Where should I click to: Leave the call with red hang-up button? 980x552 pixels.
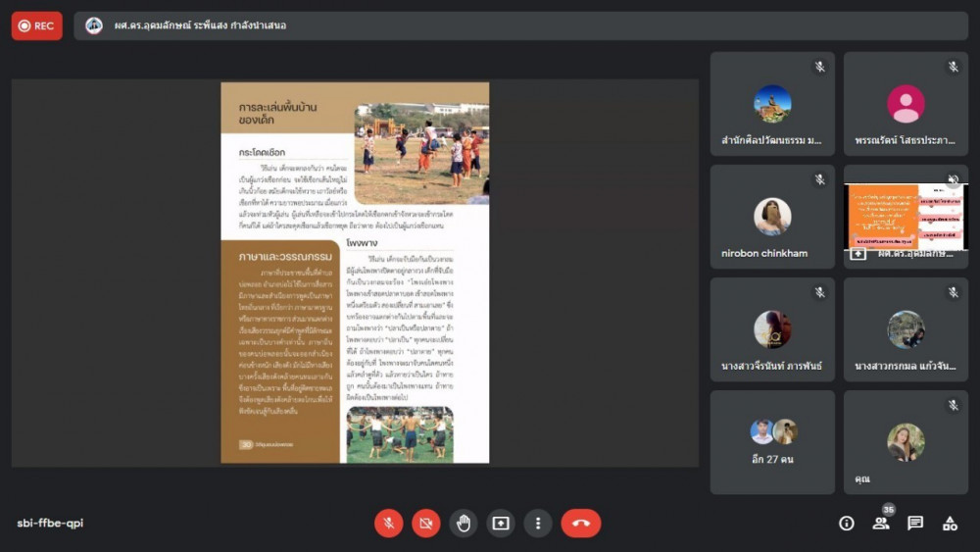580,524
